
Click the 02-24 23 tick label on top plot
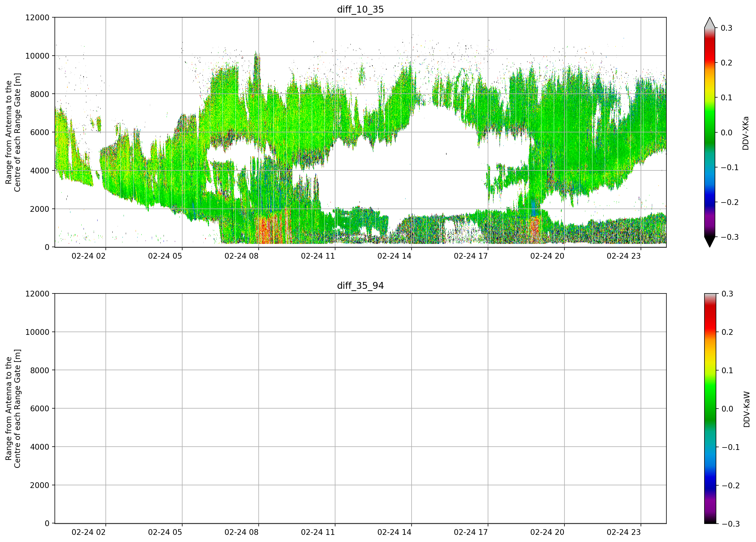pos(624,256)
